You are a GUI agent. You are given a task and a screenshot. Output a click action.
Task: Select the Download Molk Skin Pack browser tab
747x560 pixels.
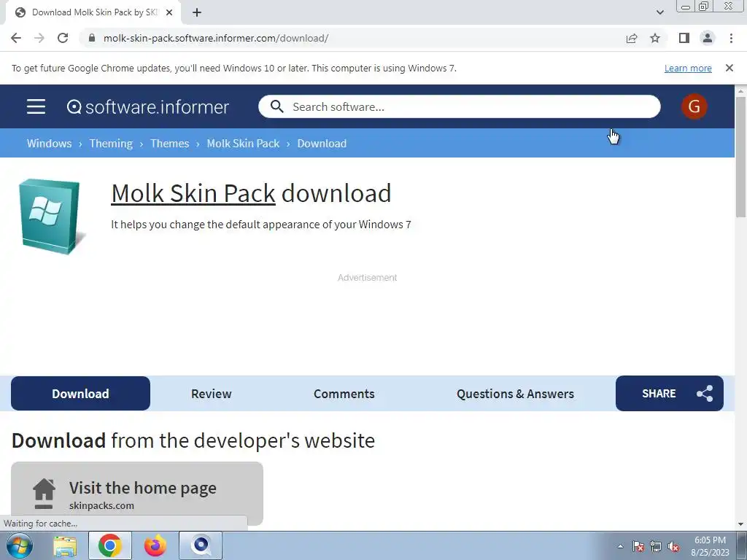[93, 12]
